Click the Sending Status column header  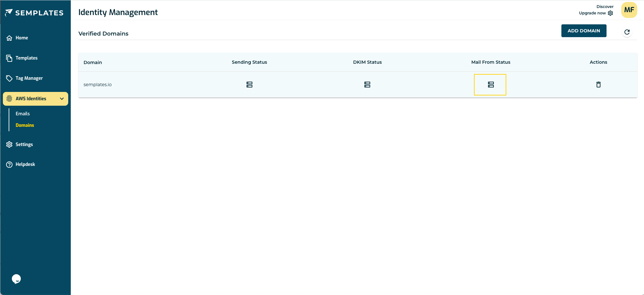coord(249,62)
